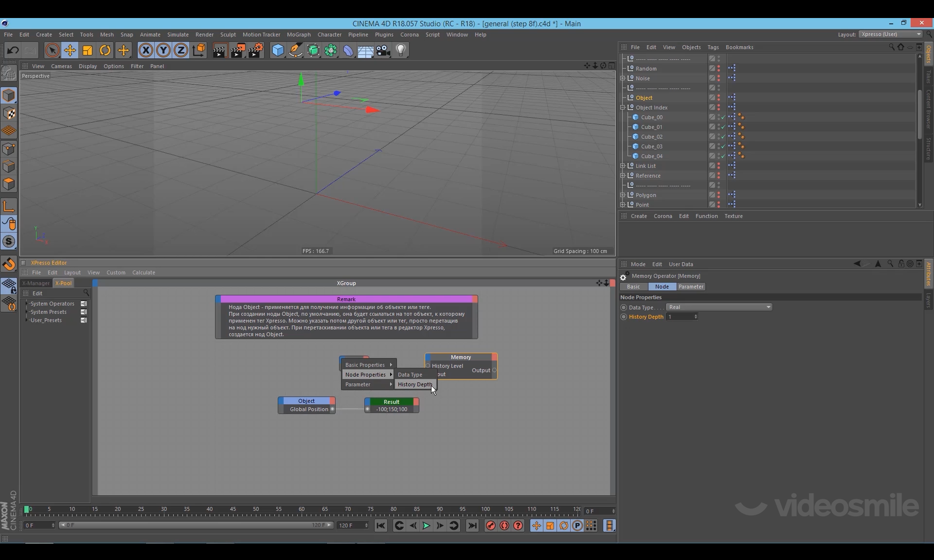Open the Data Type Real dropdown

718,307
